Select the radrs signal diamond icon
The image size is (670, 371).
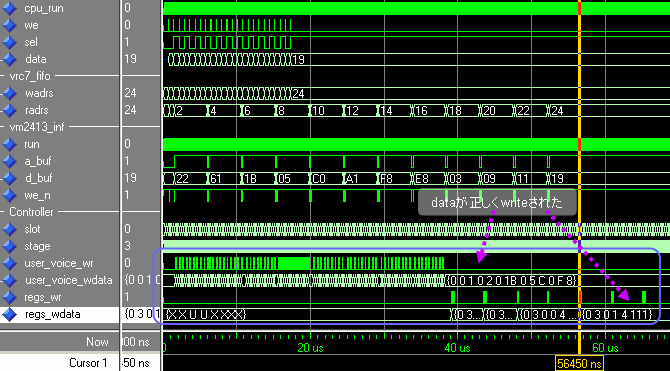tap(9, 110)
